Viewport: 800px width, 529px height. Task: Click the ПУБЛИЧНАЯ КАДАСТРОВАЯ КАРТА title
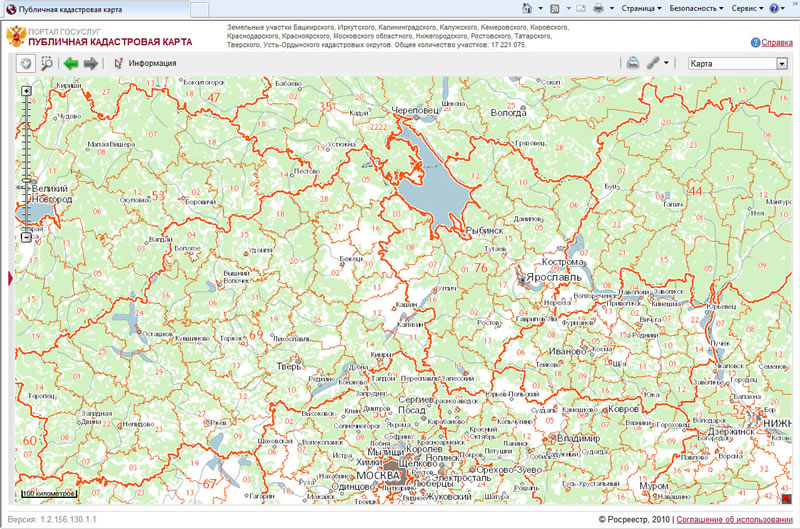tap(110, 42)
